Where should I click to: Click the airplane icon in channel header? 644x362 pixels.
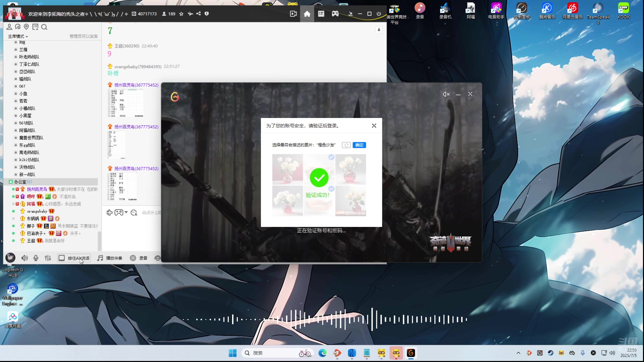point(190,14)
